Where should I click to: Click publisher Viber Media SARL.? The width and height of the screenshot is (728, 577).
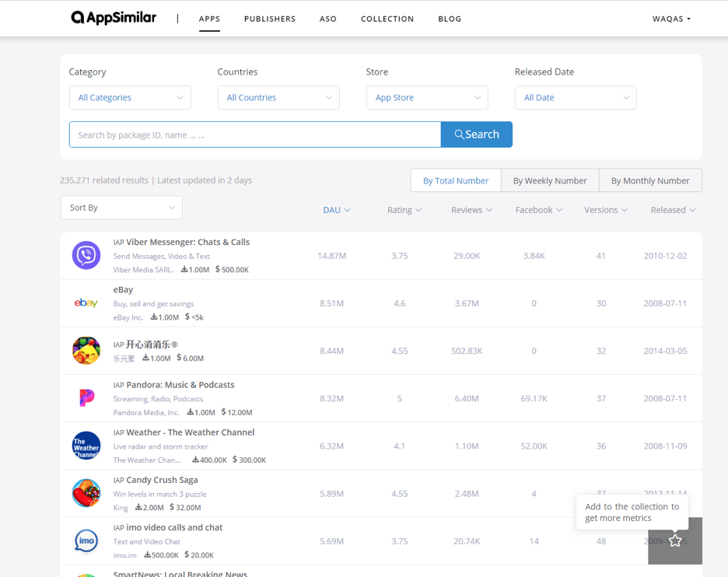coord(143,270)
